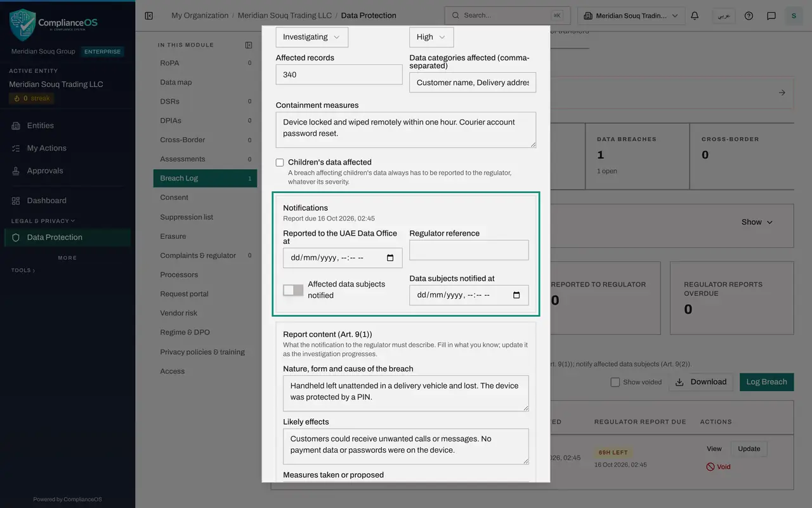Open the Investigating status dropdown
Image resolution: width=812 pixels, height=508 pixels.
312,37
